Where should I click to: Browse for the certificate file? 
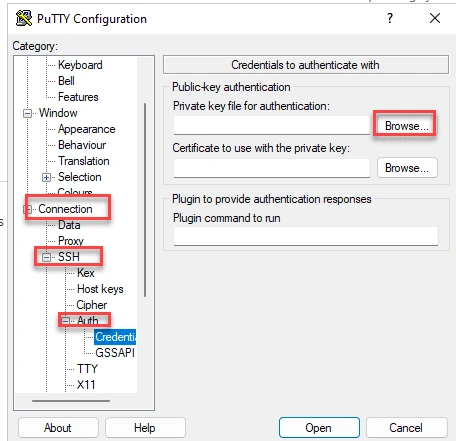point(407,168)
